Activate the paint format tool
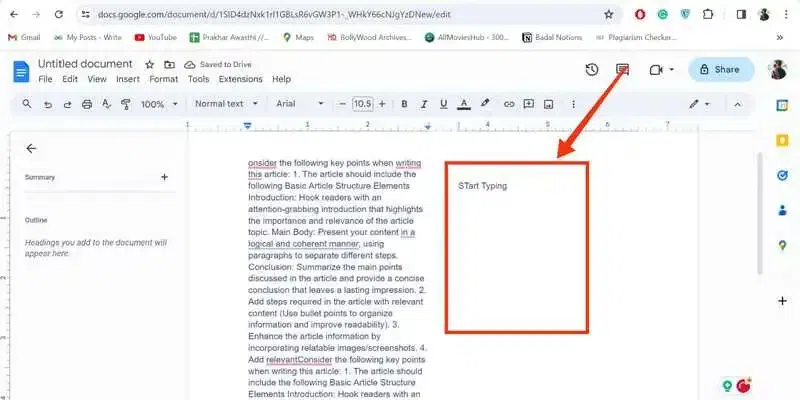 (126, 105)
